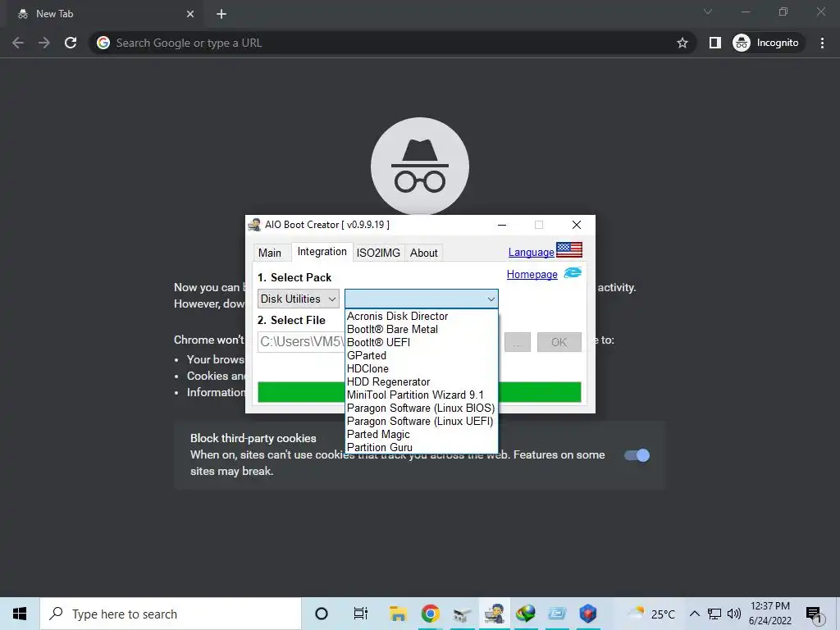Choose Parted Magic from list
The image size is (840, 630).
point(421,435)
